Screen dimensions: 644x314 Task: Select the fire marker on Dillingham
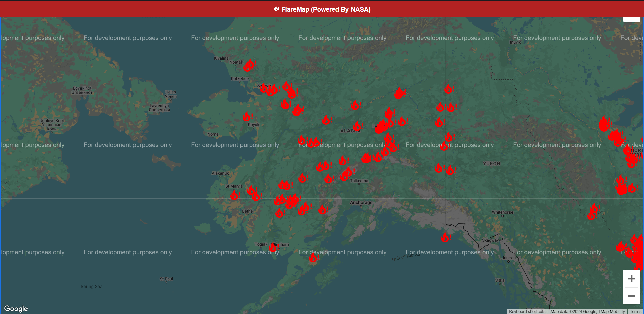273,248
